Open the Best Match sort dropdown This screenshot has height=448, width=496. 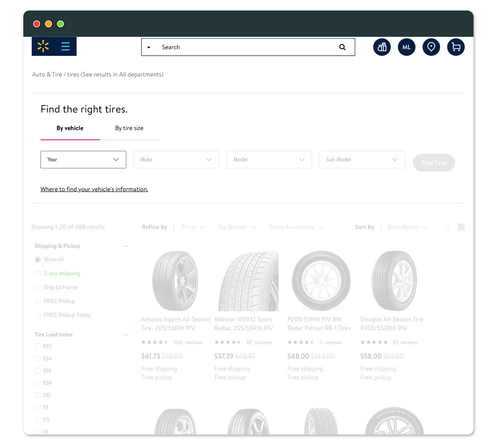[x=408, y=227]
